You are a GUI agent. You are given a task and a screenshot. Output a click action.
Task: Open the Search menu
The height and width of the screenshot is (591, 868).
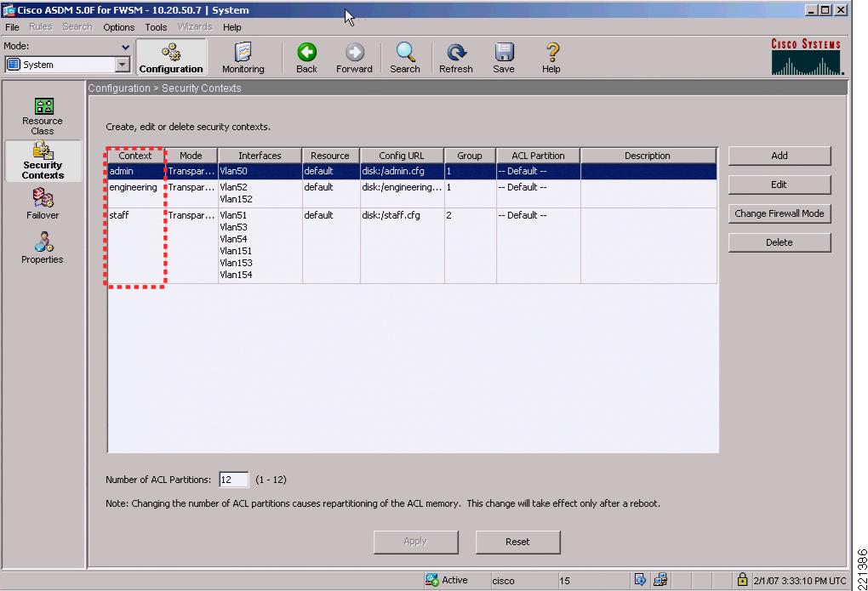click(77, 27)
